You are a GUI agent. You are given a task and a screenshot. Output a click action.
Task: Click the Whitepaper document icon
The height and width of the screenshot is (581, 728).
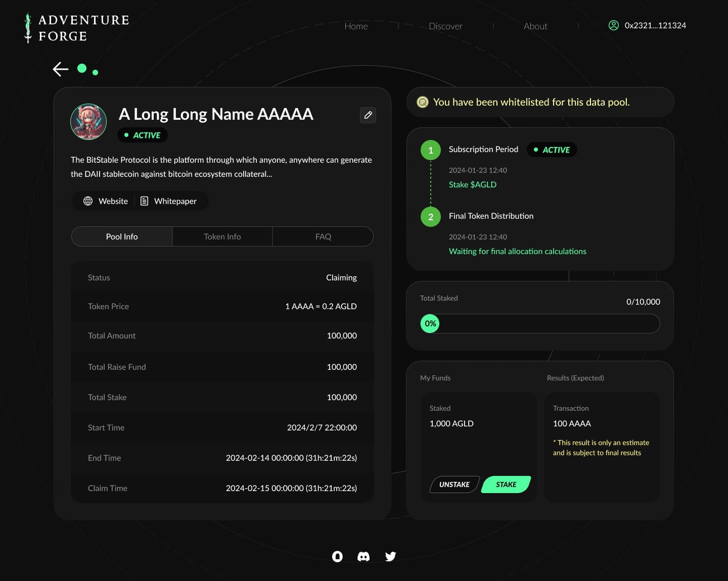[x=144, y=201]
